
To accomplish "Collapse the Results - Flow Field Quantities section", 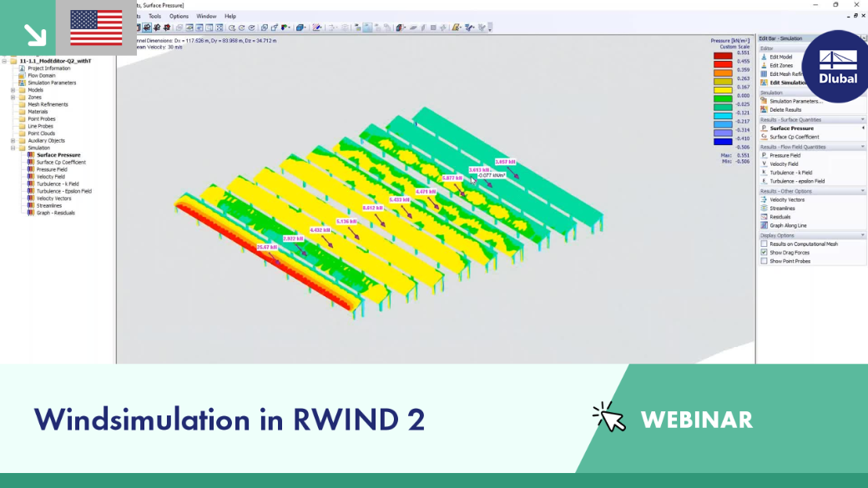I will coord(862,147).
